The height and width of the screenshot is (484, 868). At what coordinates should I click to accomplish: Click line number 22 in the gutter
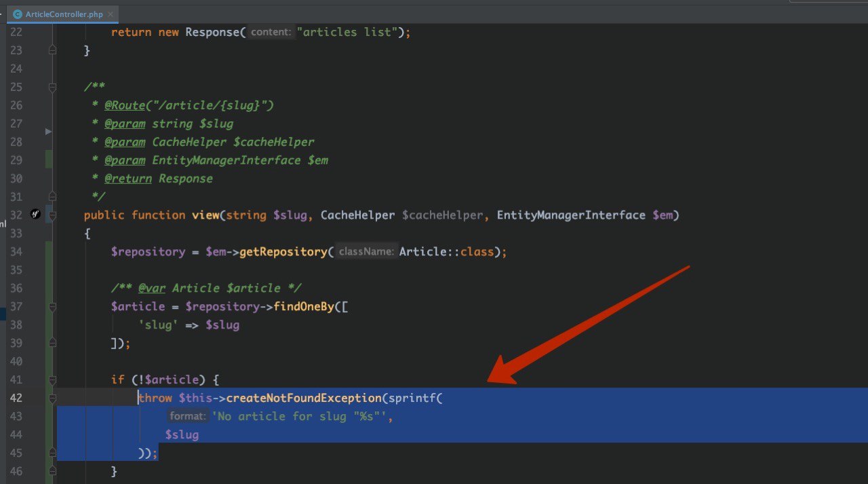pyautogui.click(x=16, y=32)
